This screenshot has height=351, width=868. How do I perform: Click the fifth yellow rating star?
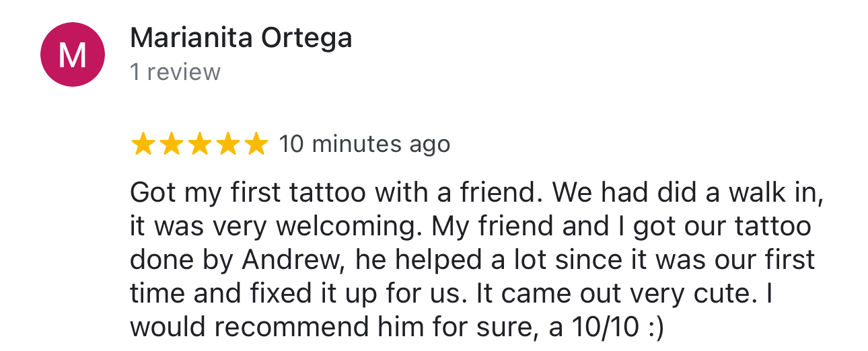click(x=256, y=144)
